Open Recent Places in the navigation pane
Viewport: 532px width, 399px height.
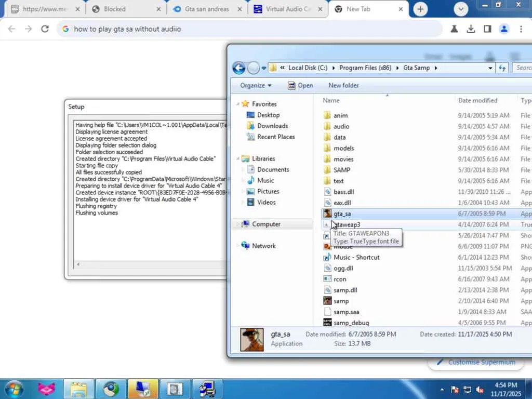[276, 137]
